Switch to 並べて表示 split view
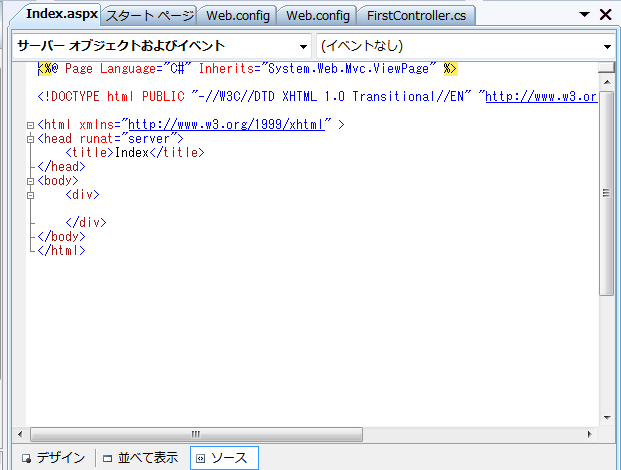The height and width of the screenshot is (470, 621). [x=141, y=458]
